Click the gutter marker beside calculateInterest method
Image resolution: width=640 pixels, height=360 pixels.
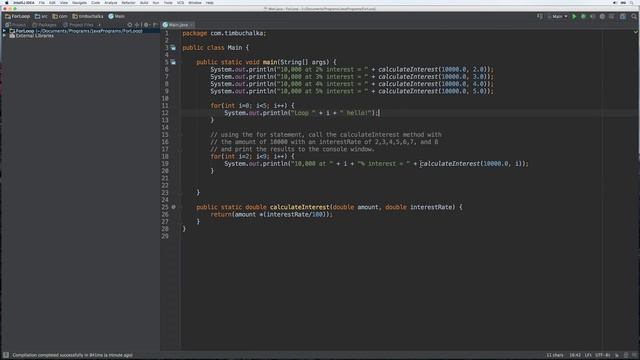pos(173,207)
